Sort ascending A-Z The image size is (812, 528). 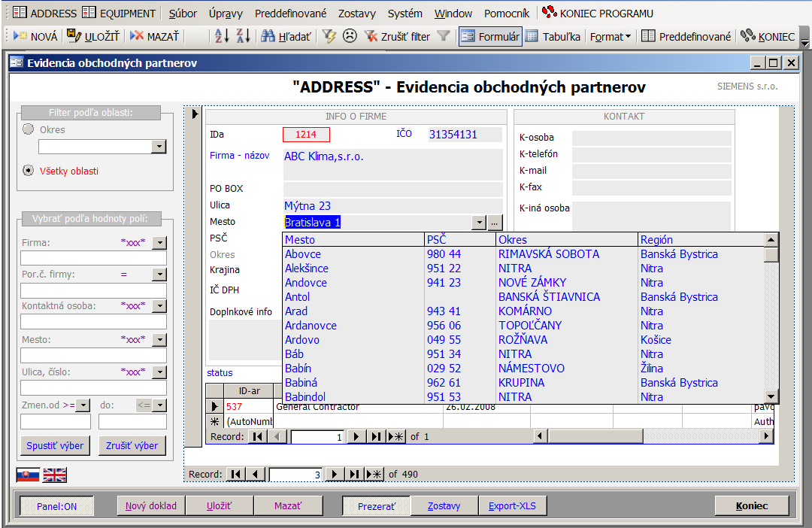coord(222,36)
